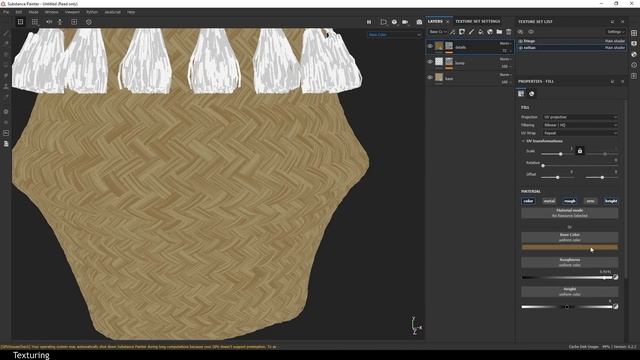Open the UV Wrap dropdown
The image size is (640, 360).
(x=580, y=133)
